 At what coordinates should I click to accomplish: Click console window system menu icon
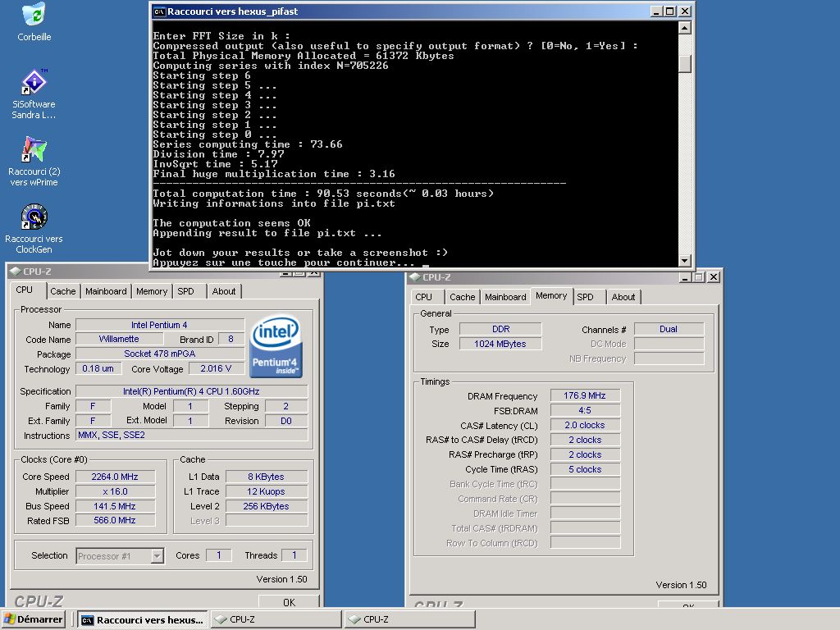[159, 11]
